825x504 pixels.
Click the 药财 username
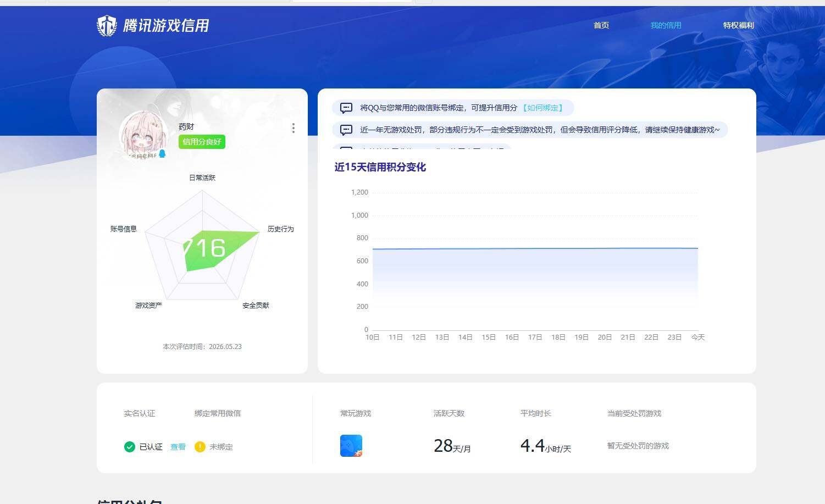(186, 126)
